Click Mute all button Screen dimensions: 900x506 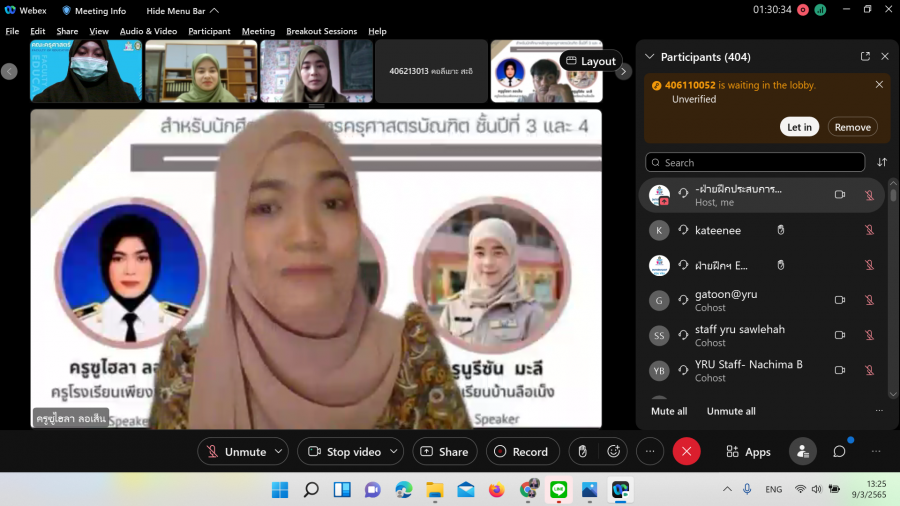coord(669,411)
